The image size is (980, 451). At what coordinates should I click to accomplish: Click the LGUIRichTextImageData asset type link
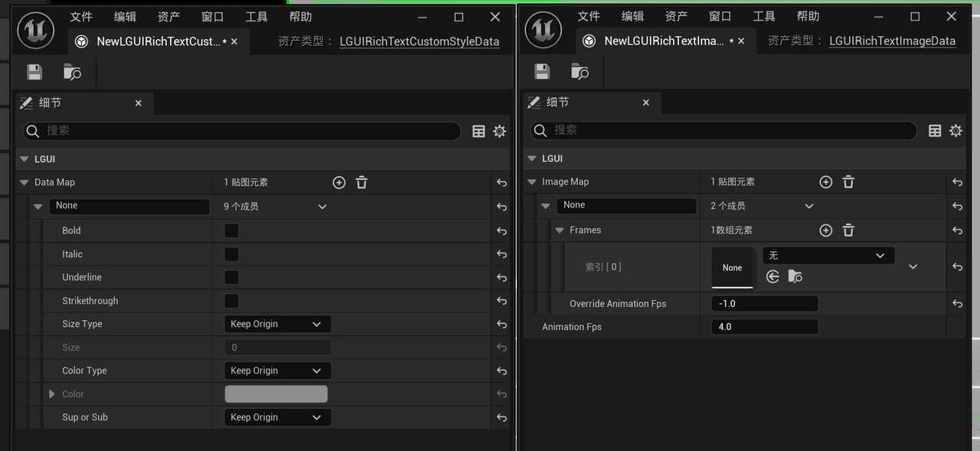(892, 41)
